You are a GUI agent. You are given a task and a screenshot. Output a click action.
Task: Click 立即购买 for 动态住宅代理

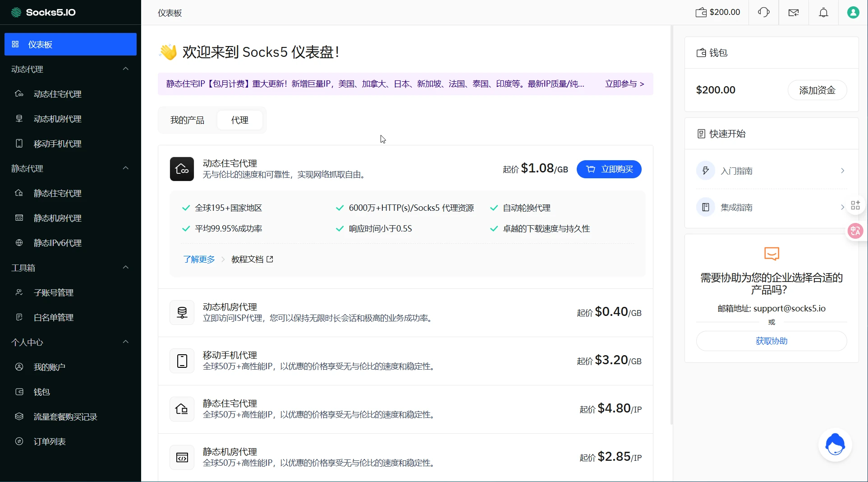pyautogui.click(x=609, y=169)
